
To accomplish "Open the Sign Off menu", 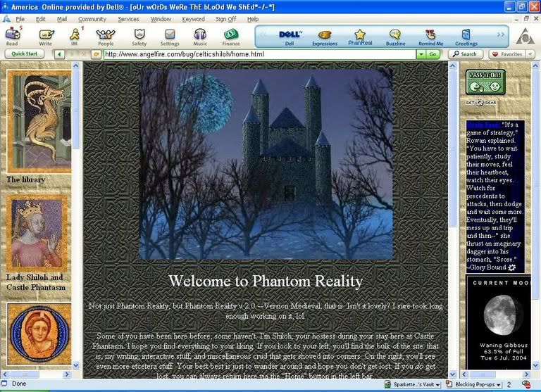I will [225, 19].
